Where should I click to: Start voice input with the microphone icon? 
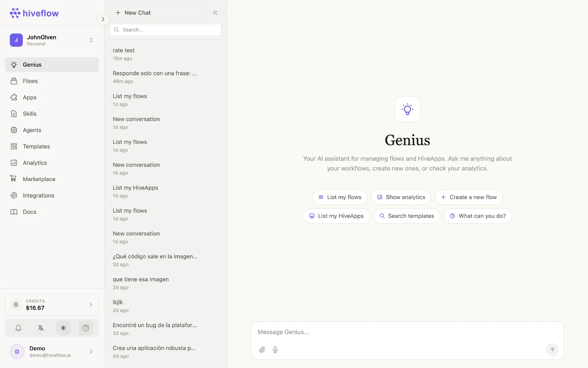(x=275, y=350)
